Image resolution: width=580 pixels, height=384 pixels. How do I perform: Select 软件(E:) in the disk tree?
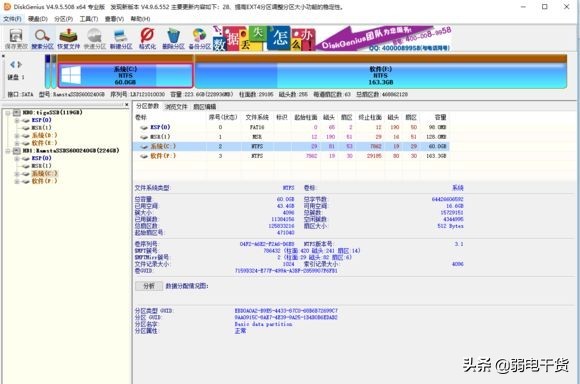click(44, 143)
